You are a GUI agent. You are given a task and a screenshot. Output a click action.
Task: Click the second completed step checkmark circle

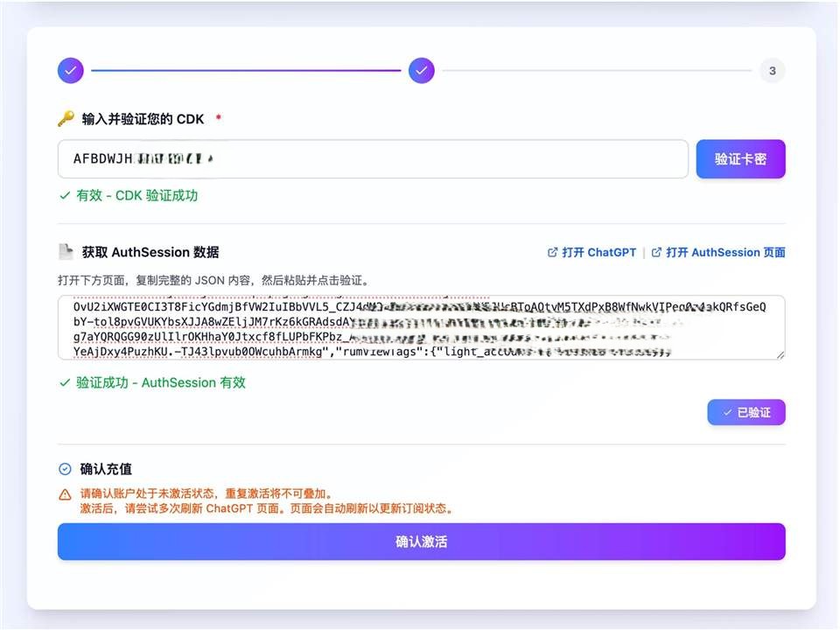422,70
